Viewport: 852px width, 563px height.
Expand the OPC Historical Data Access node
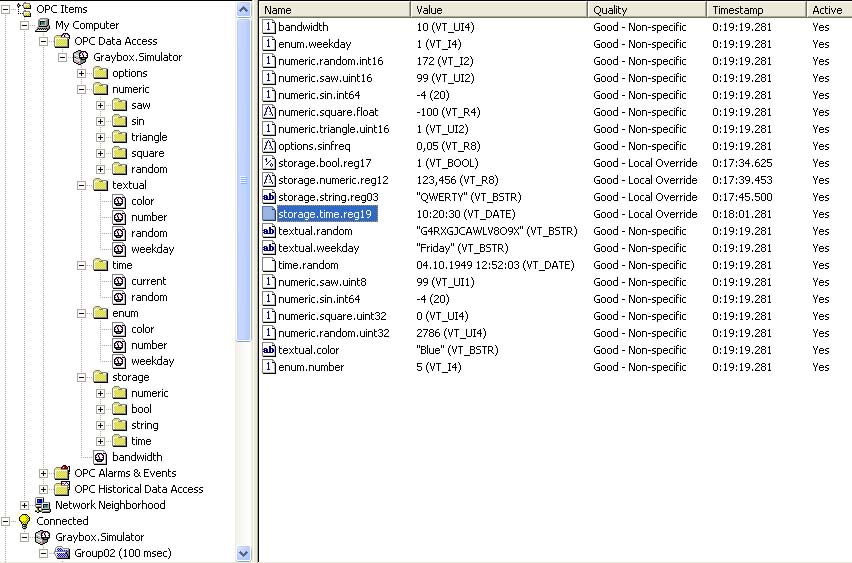pyautogui.click(x=43, y=489)
